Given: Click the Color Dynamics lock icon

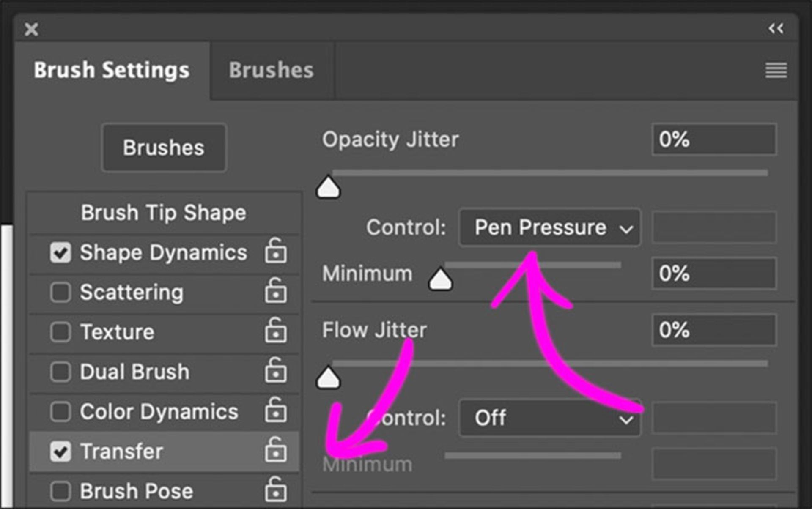Looking at the screenshot, I should (x=275, y=410).
